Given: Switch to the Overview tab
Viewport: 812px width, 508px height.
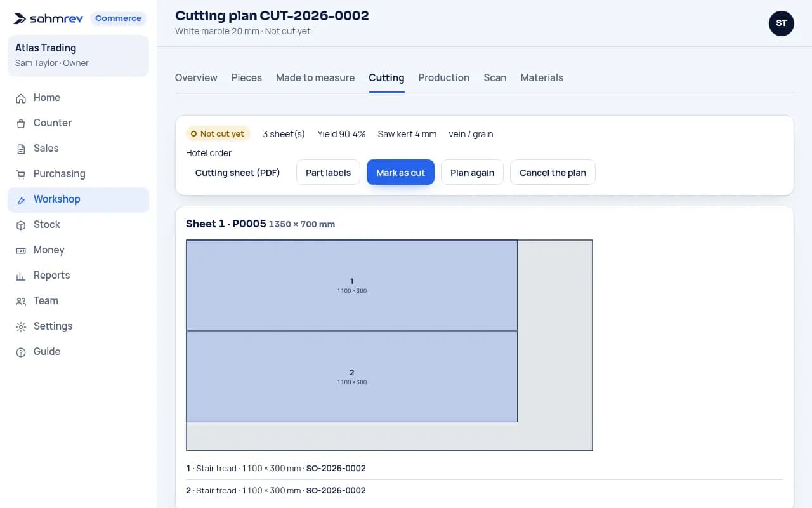Looking at the screenshot, I should [x=196, y=77].
